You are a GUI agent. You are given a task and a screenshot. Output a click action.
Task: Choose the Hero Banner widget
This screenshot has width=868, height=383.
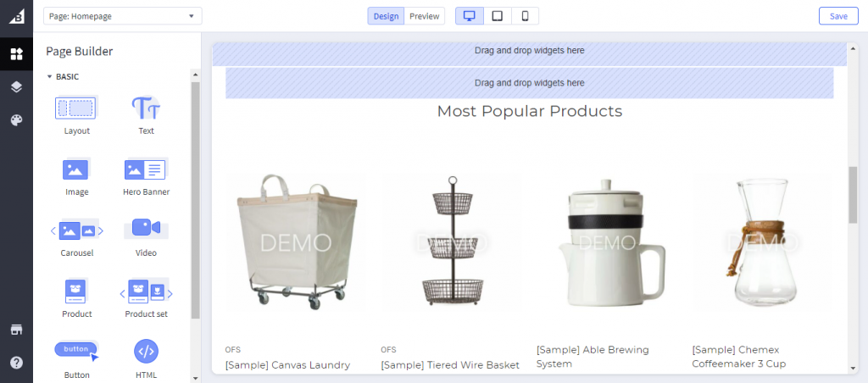146,176
